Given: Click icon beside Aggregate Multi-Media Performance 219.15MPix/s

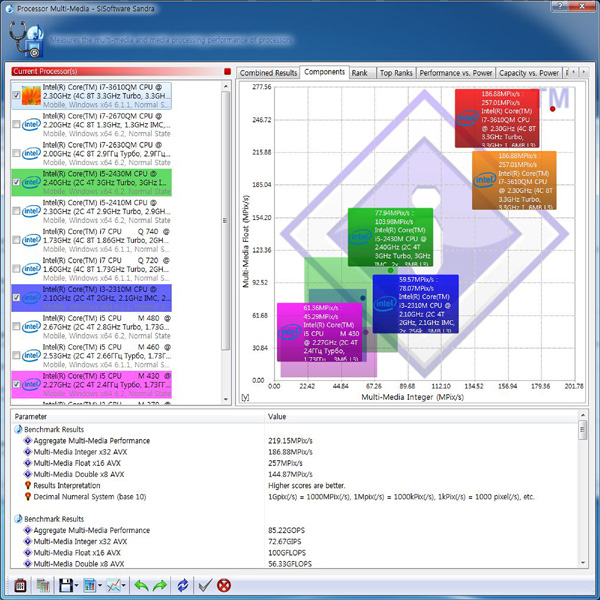Looking at the screenshot, I should pyautogui.click(x=28, y=440).
